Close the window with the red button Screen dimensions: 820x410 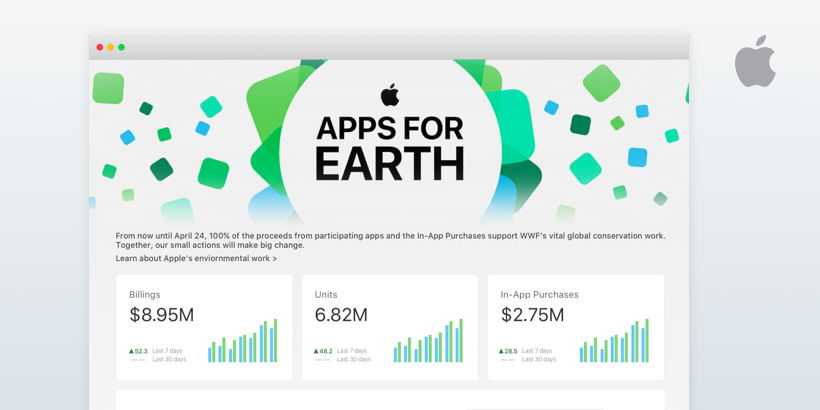tap(100, 47)
